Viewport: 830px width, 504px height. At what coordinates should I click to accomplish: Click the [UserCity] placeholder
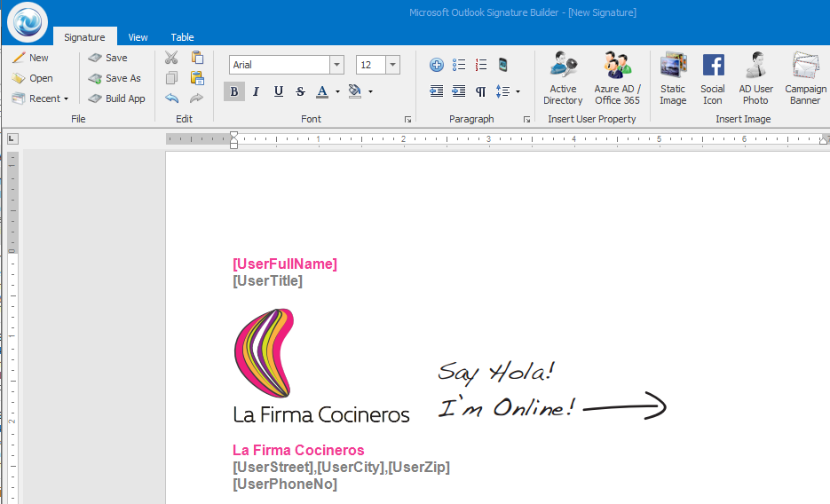tap(351, 467)
